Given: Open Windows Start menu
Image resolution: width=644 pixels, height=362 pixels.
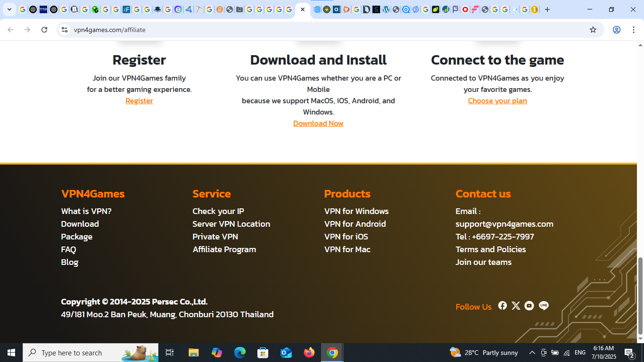Looking at the screenshot, I should 11,353.
